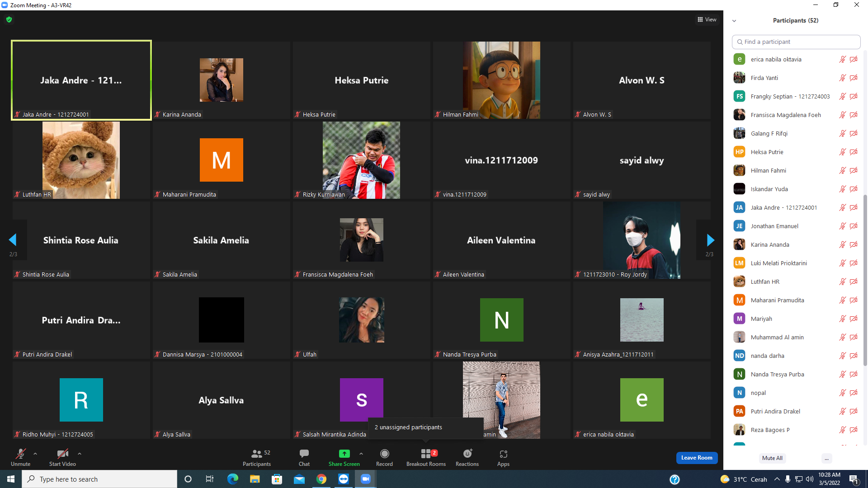Image resolution: width=868 pixels, height=488 pixels.
Task: Click the Share Screen icon
Action: pos(344,454)
